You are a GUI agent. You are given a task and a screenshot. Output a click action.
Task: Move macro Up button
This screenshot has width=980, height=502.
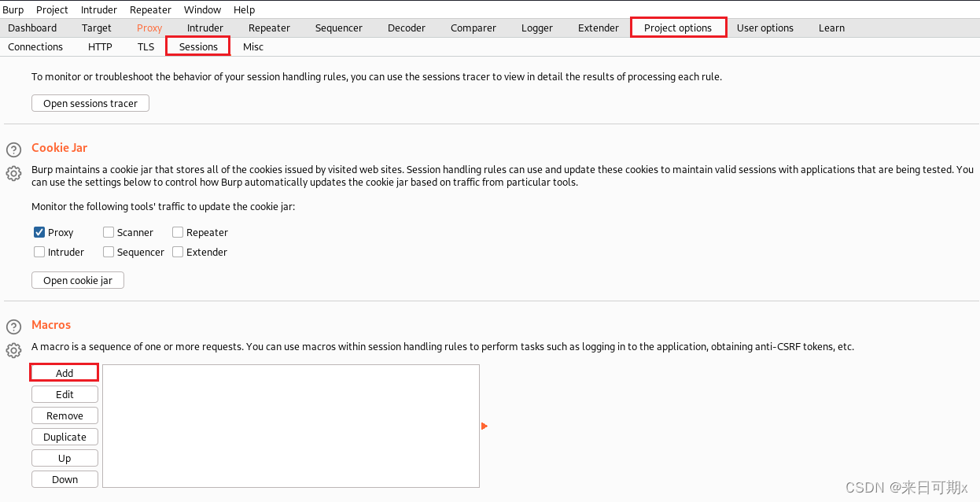tap(64, 458)
